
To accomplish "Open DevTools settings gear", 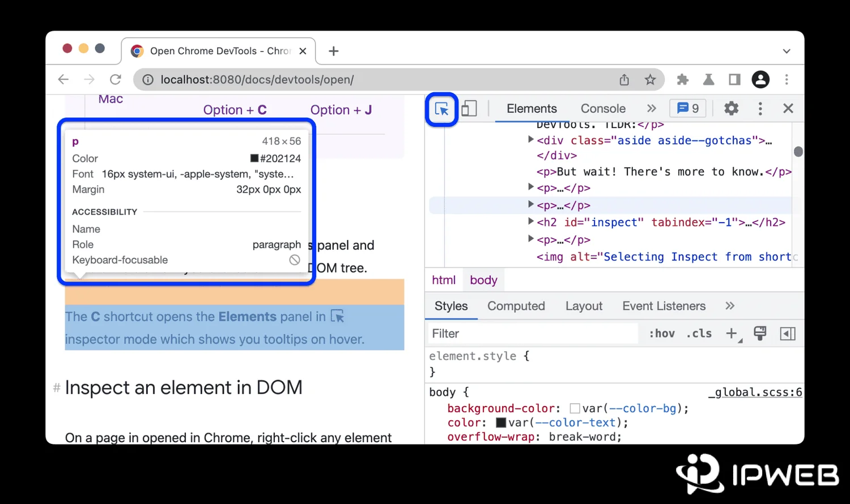I will pos(731,108).
